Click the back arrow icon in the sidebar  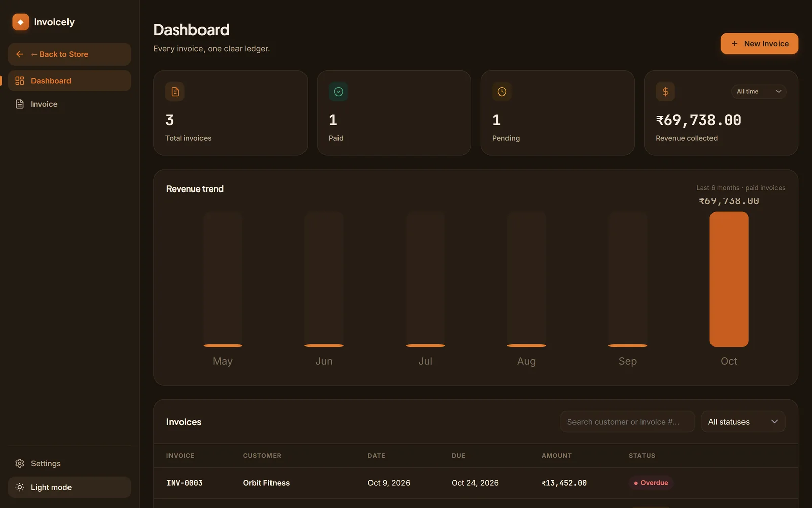click(x=20, y=54)
